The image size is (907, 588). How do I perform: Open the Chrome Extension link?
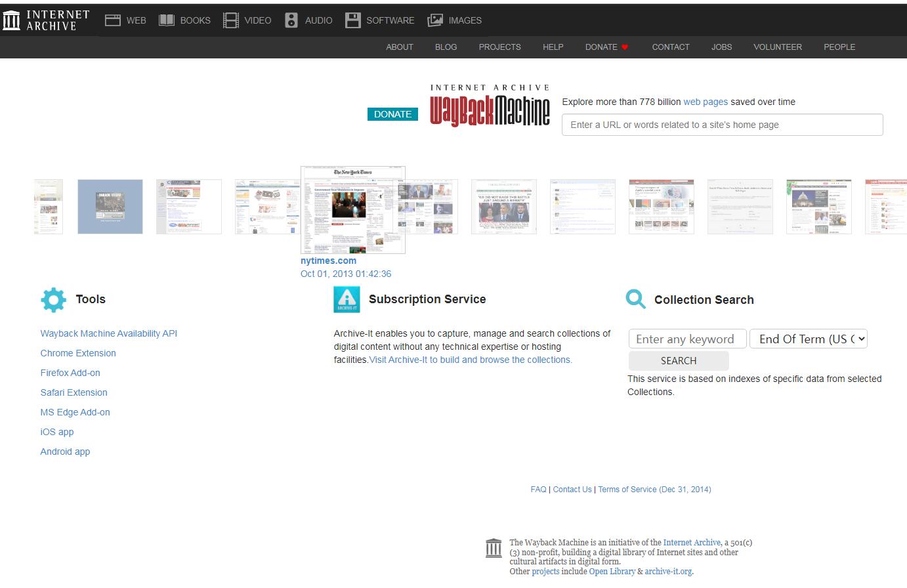[x=78, y=353]
